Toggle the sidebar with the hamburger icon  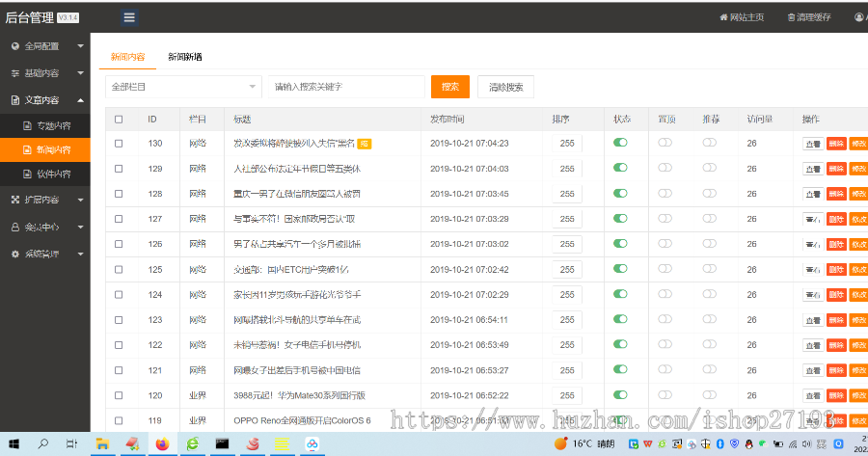click(129, 17)
